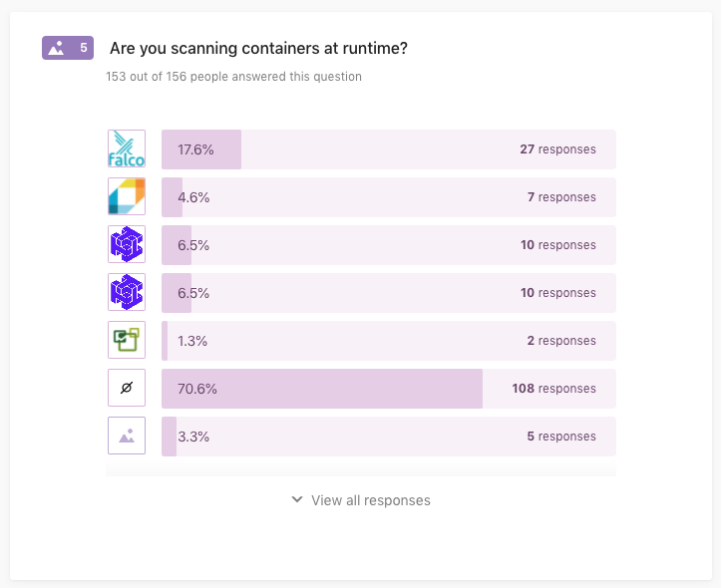
Task: Click the 153 out of 156 answered text
Action: coord(233,77)
